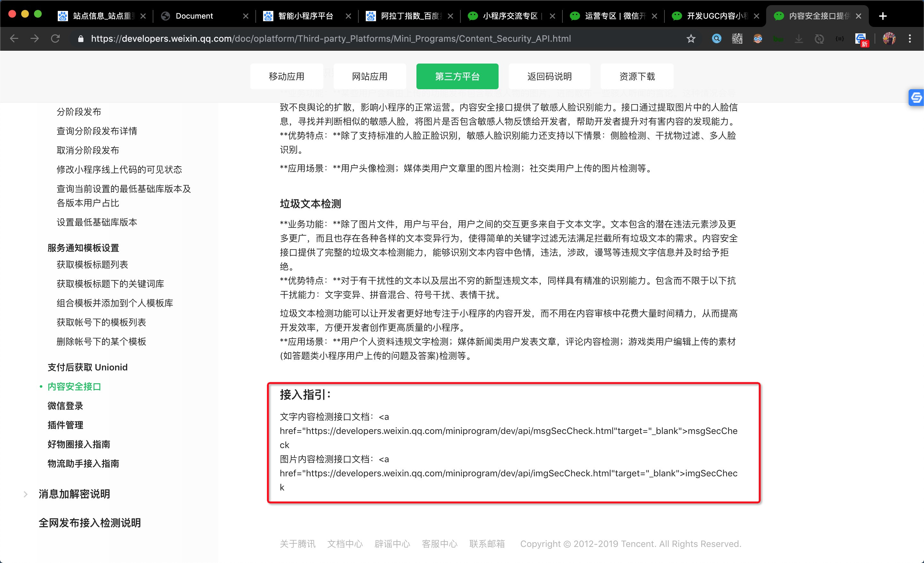Click the download arrow extension icon
Viewport: 924px width, 563px height.
click(799, 39)
